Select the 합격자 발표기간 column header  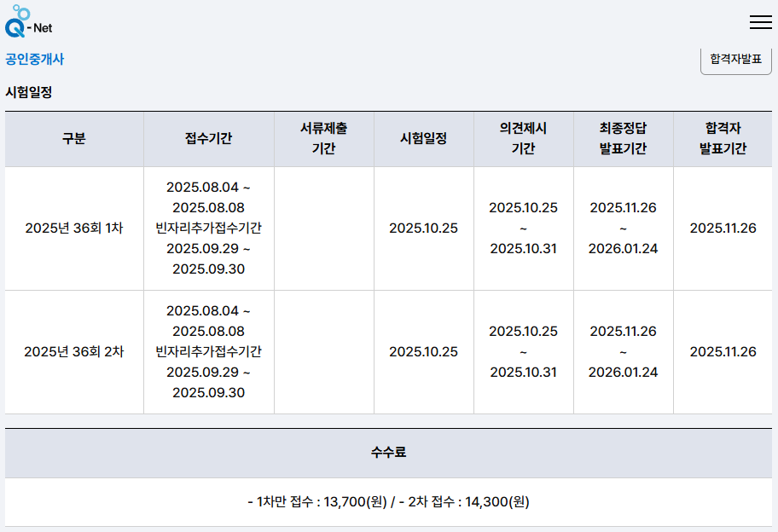pyautogui.click(x=723, y=137)
